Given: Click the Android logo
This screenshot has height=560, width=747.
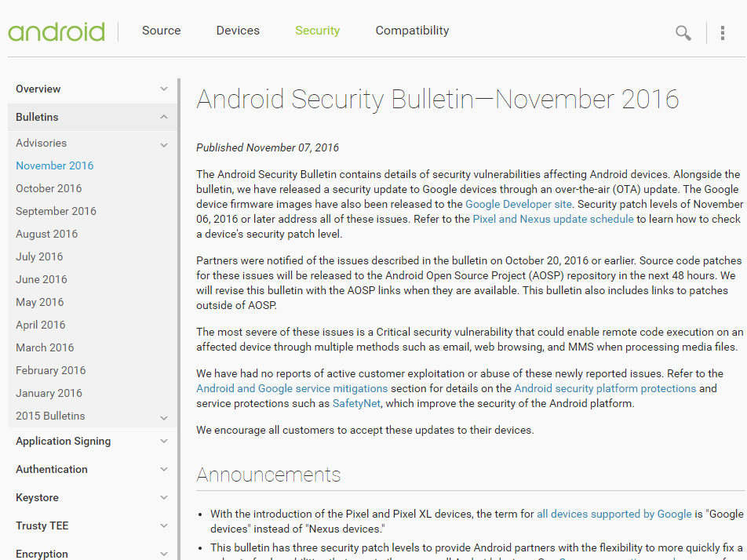Looking at the screenshot, I should click(56, 31).
